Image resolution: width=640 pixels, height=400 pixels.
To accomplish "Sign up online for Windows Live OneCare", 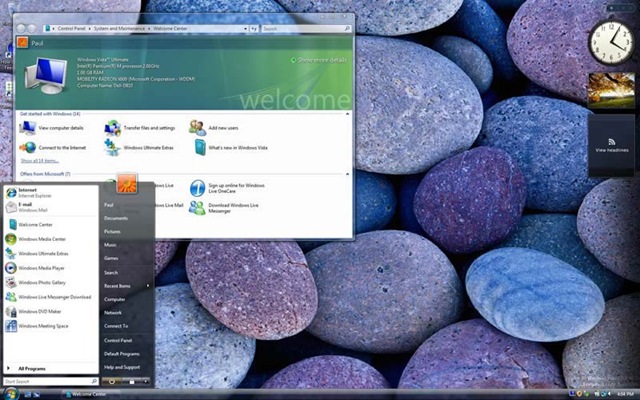I will [x=227, y=188].
